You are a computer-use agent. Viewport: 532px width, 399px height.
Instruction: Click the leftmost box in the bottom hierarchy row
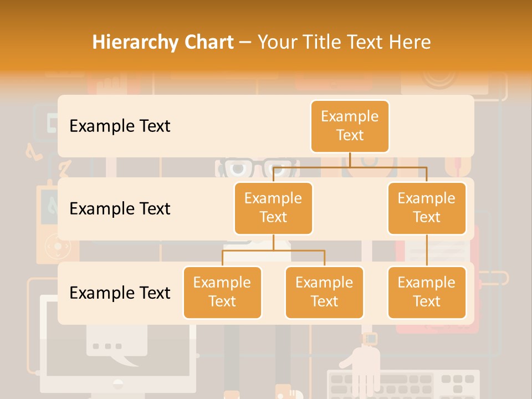click(222, 292)
